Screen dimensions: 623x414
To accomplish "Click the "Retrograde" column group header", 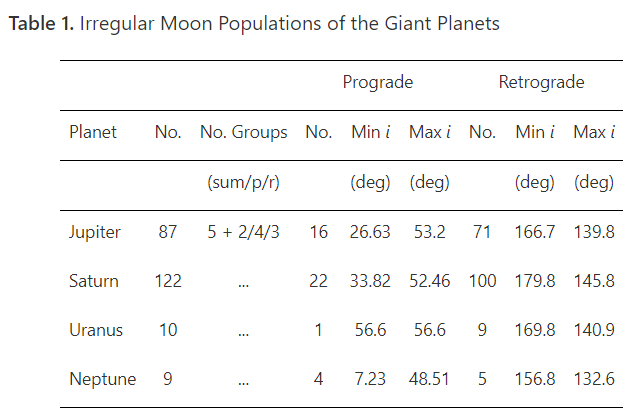I will click(x=541, y=83).
